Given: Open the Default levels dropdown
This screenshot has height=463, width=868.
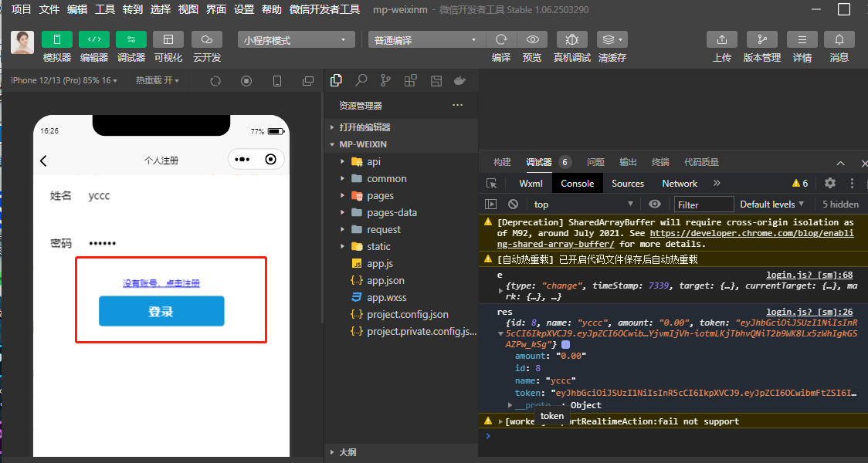Looking at the screenshot, I should pos(771,204).
